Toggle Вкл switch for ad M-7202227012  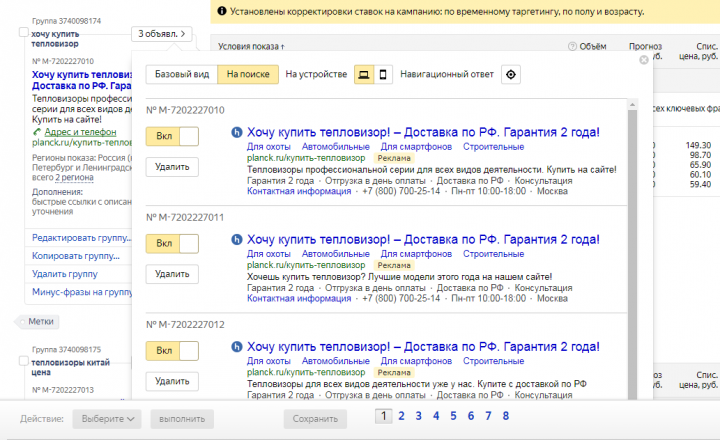coord(172,351)
